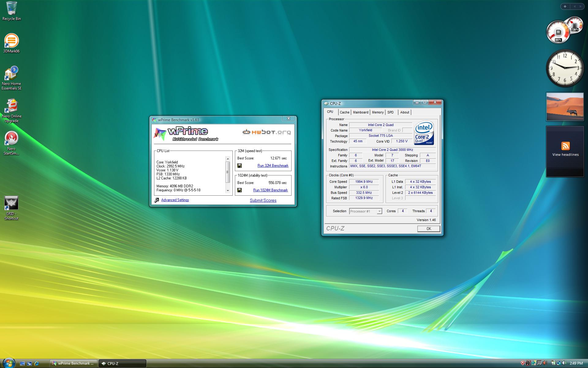Click the orange audio speaker tray icon

coord(545,363)
